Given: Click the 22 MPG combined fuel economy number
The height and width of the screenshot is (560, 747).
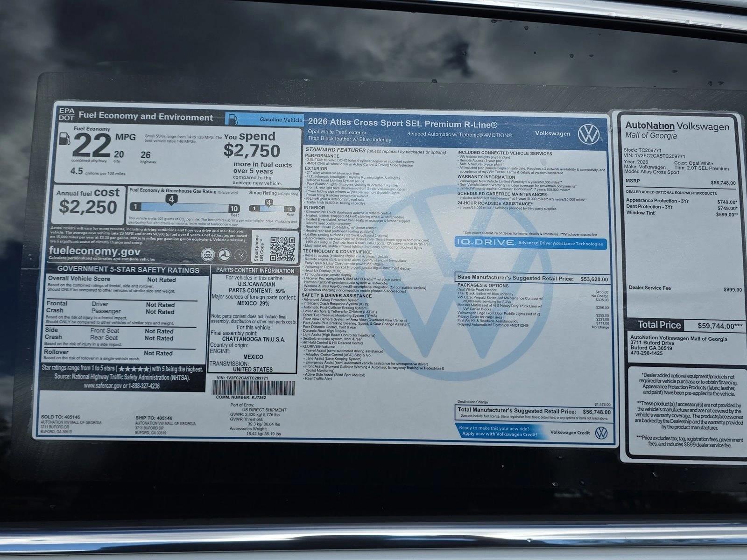Looking at the screenshot, I should click(x=91, y=145).
